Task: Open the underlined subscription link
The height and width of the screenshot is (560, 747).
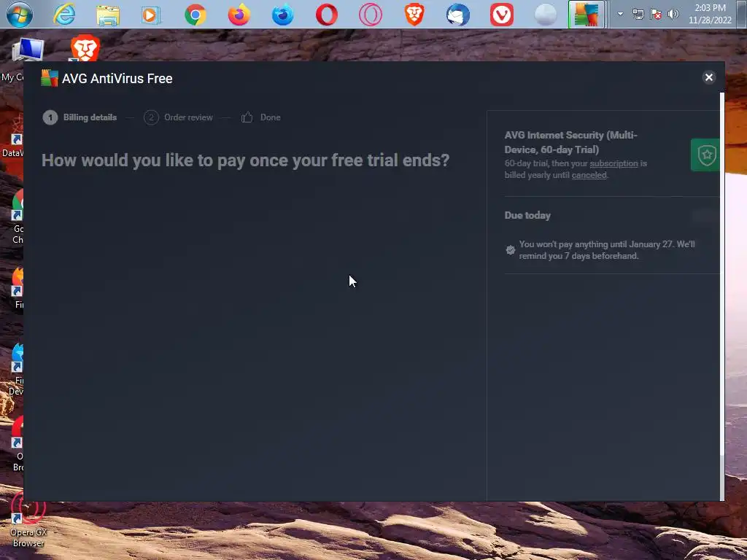Action: click(614, 163)
